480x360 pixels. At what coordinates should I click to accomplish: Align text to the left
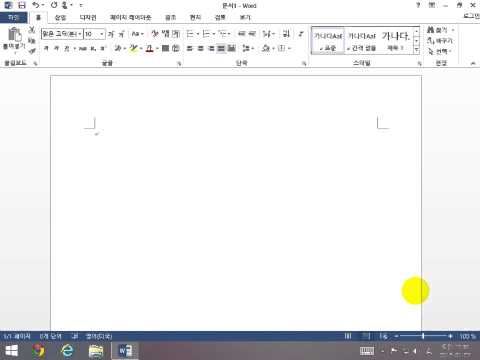(x=190, y=48)
